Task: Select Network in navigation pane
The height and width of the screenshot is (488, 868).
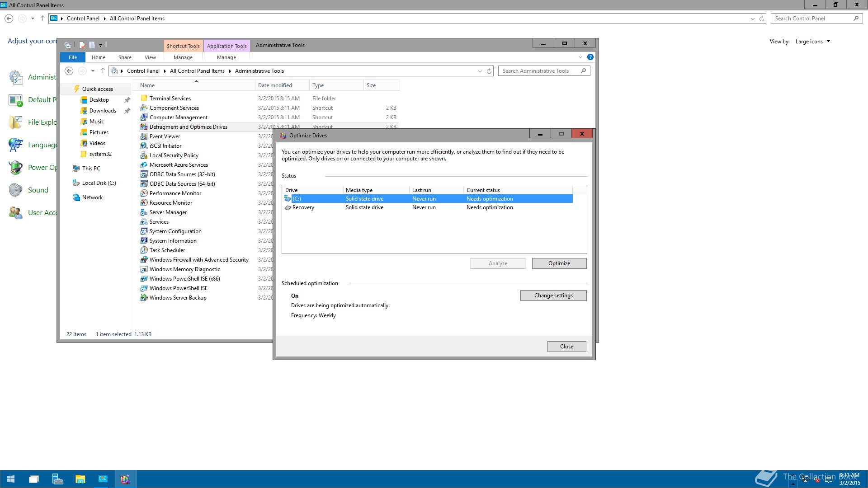Action: click(x=92, y=197)
